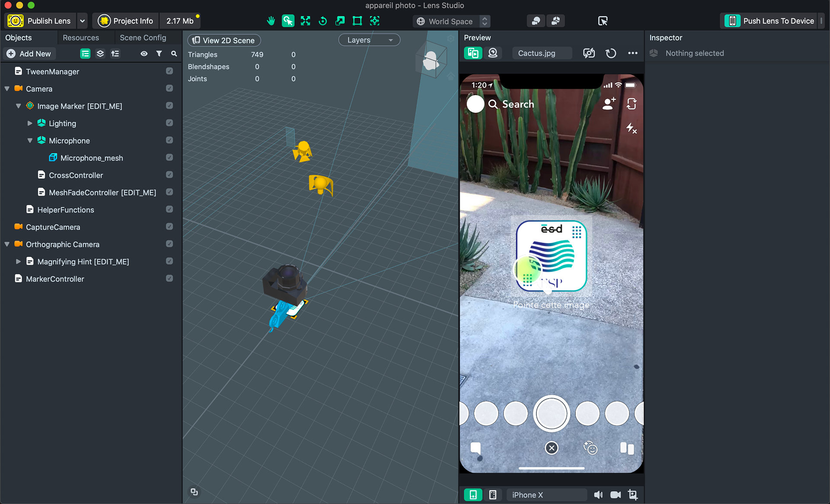Toggle preview sound speaker icon
This screenshot has height=504, width=830.
click(x=598, y=494)
